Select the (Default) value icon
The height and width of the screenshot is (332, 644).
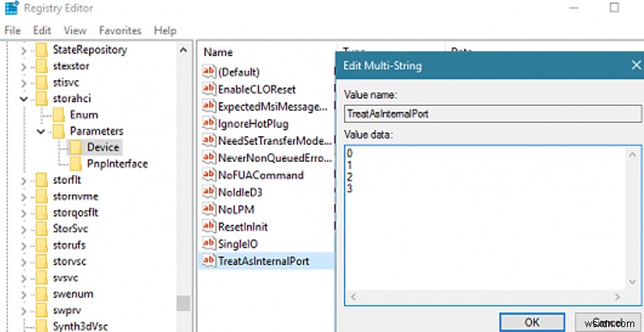click(x=208, y=73)
